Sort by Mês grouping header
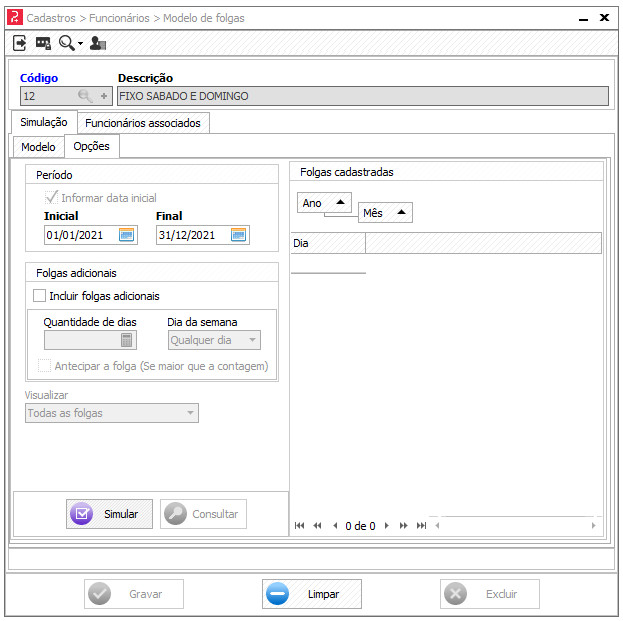Screen dimensions: 623x621 (385, 213)
